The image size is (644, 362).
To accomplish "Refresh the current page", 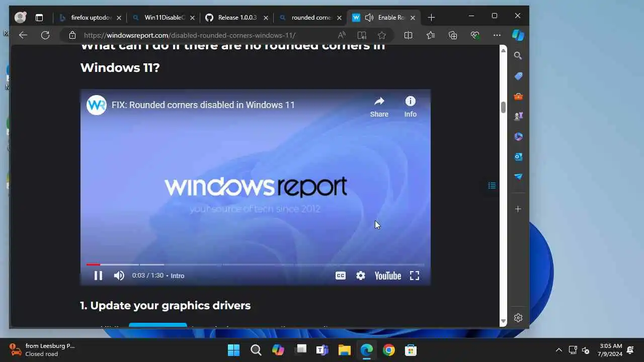I will [x=45, y=35].
